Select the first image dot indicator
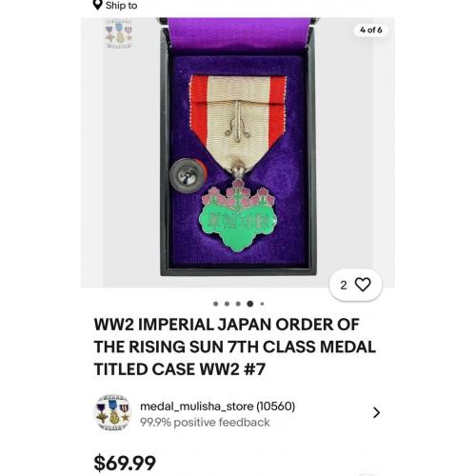Viewport: 476px width, 476px height. click(x=216, y=304)
